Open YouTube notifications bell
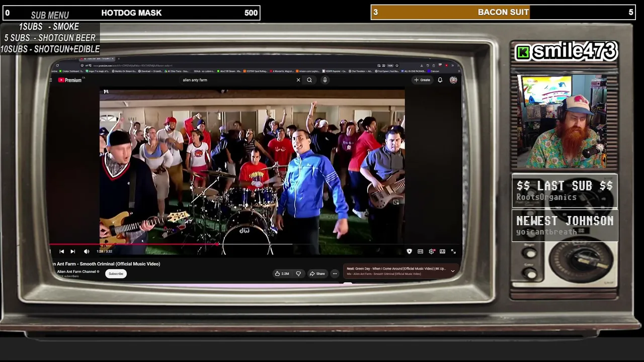Screen dimensions: 644x362 click(440, 80)
